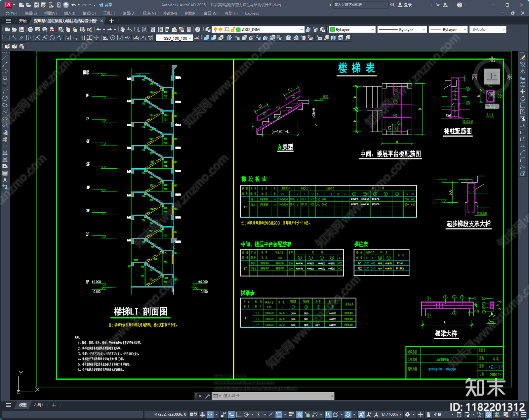Select the Linear dimension tool

tap(7, 38)
